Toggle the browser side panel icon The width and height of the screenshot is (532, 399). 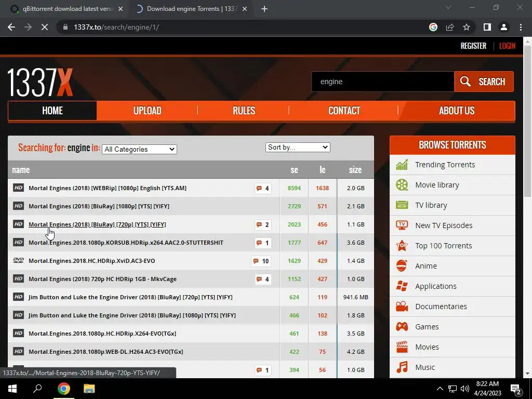click(x=487, y=27)
